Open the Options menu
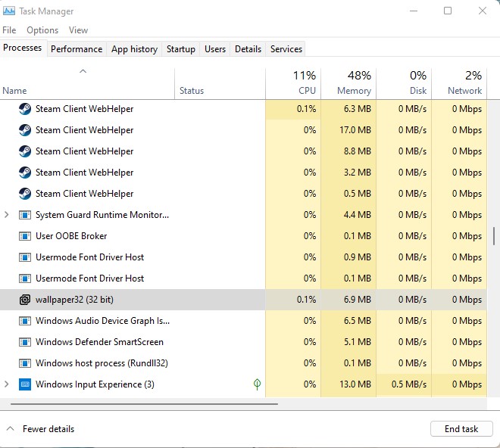 coord(42,30)
